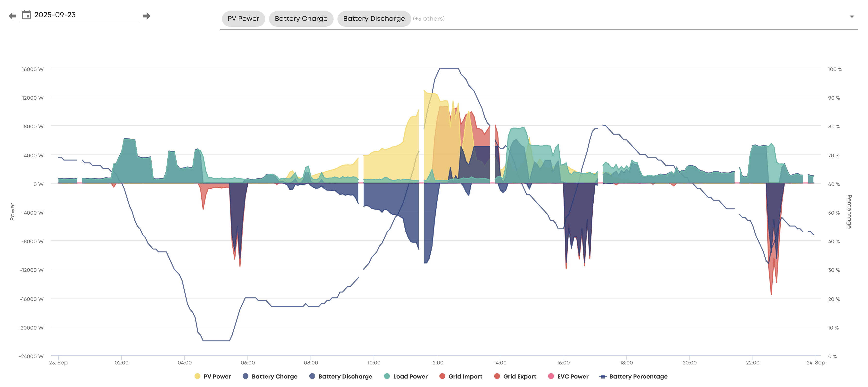Screen dimensions: 868x387
Task: Click the 02:00 time axis label
Action: 121,363
